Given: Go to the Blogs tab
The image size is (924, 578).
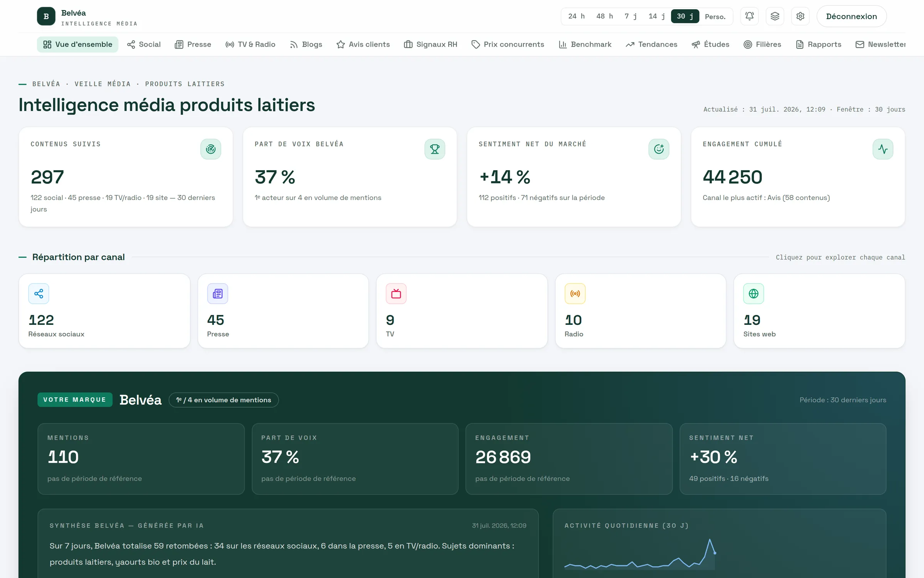Looking at the screenshot, I should click(306, 44).
